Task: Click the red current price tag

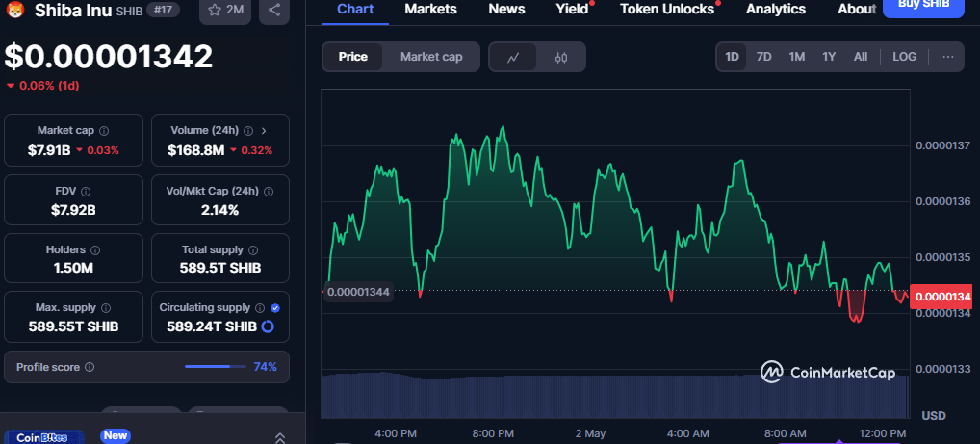Action: point(941,297)
